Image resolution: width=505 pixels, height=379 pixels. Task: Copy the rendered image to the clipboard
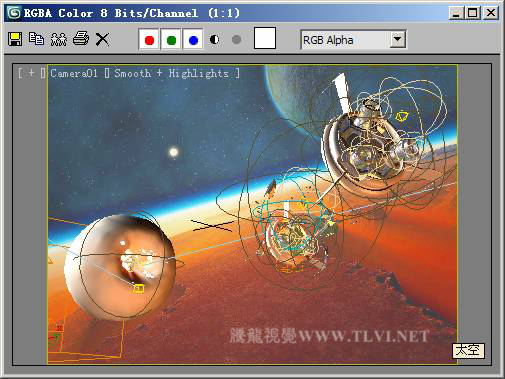(36, 39)
